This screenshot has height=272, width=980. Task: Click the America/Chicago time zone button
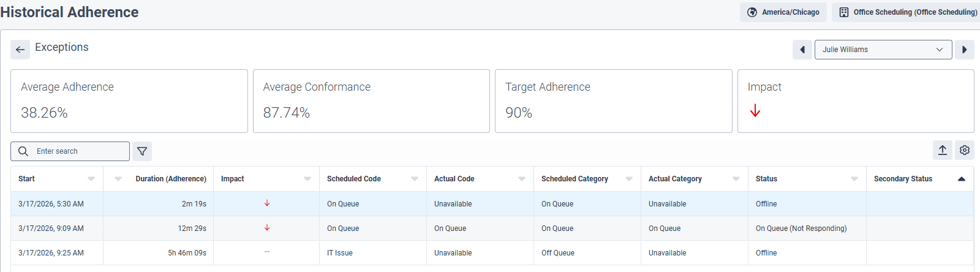pos(783,12)
